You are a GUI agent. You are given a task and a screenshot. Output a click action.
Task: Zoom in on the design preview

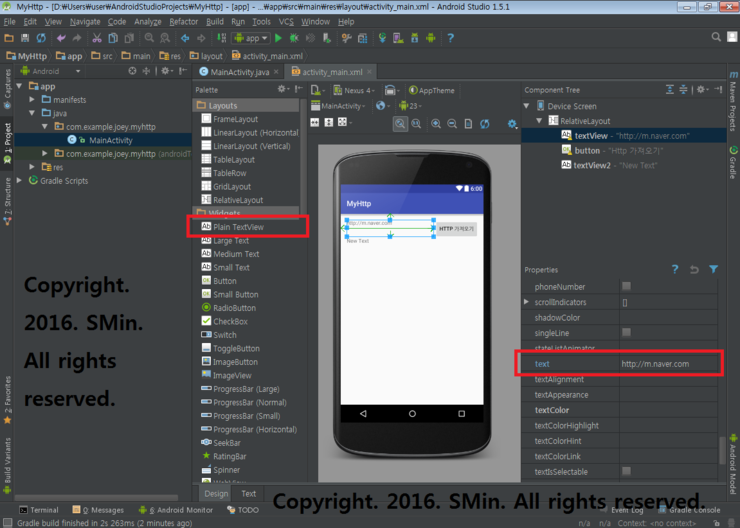[436, 124]
